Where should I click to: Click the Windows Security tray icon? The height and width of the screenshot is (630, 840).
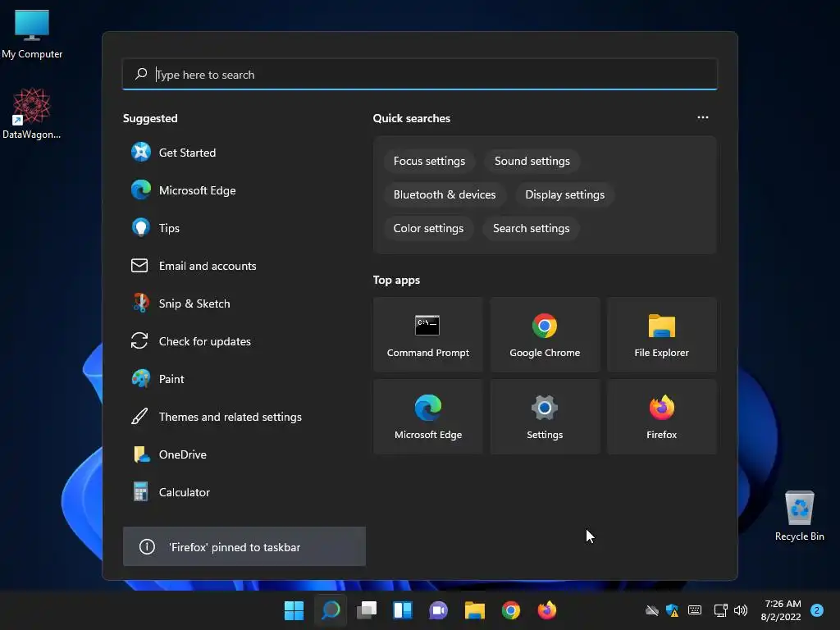click(672, 610)
